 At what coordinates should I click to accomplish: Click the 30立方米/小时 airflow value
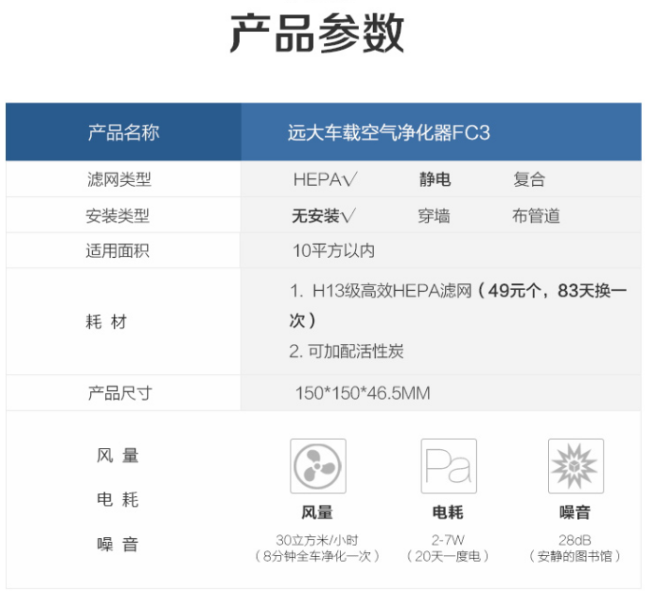(317, 540)
